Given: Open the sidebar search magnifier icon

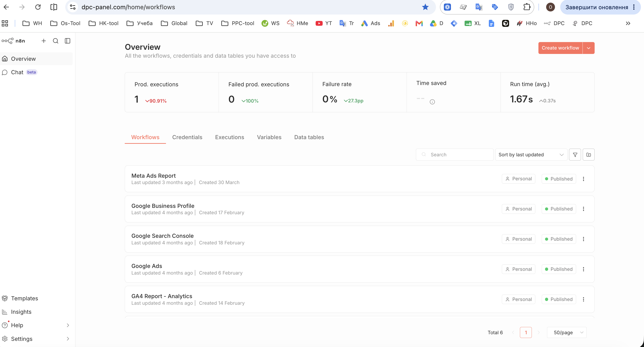Looking at the screenshot, I should coord(56,41).
